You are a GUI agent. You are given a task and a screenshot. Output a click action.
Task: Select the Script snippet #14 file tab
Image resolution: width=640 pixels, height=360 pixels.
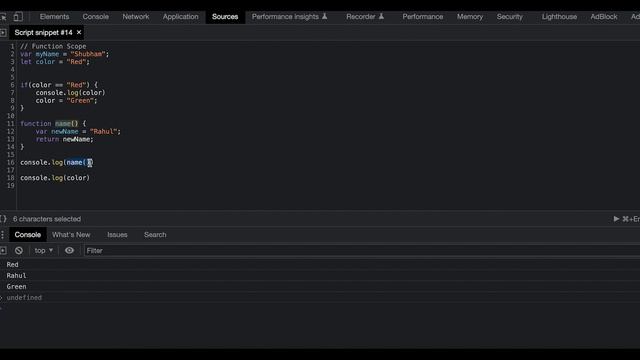tap(43, 33)
